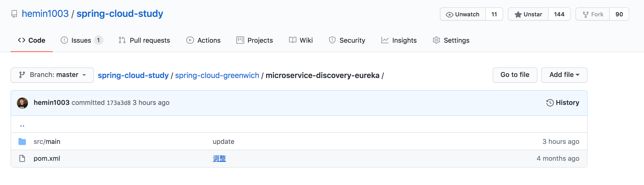Screen dimensions: 644x185
Task: Open the Security shield tab
Action: 347,40
